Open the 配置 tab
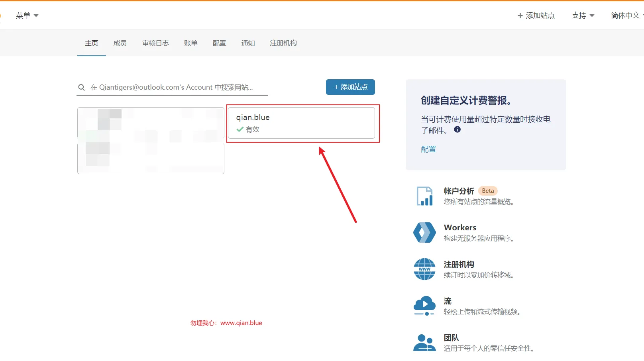The image size is (644, 361). tap(220, 43)
